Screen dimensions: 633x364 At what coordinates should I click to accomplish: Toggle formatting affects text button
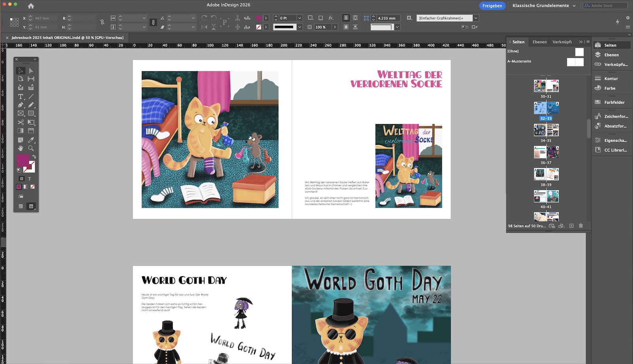pos(29,179)
